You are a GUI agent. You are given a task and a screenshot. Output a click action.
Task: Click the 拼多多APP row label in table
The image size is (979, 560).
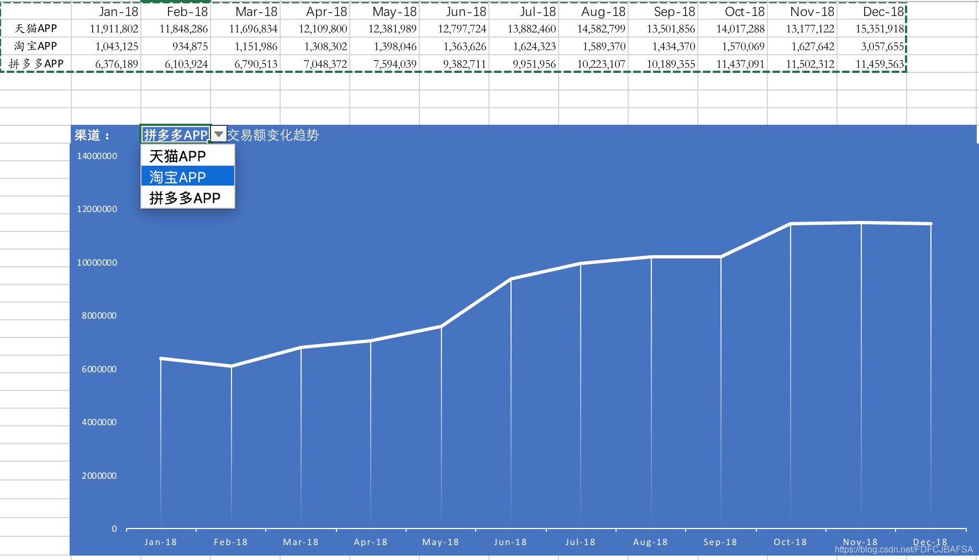(x=36, y=64)
